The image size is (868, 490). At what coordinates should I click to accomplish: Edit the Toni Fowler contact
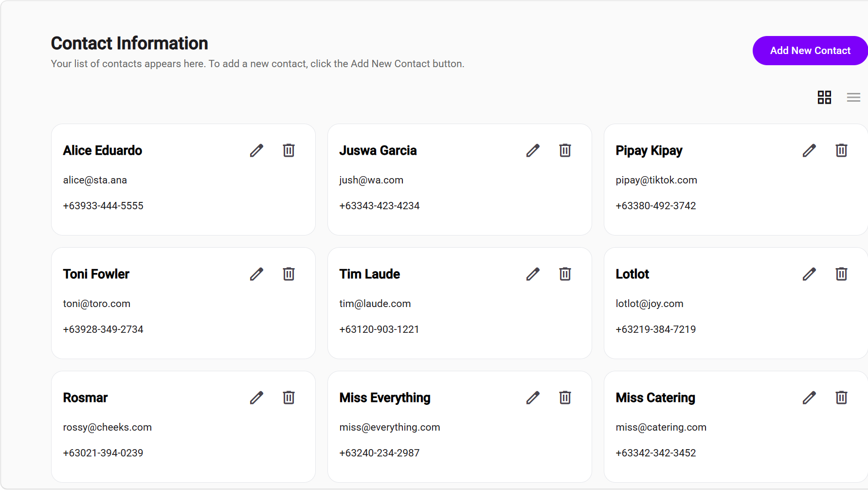256,274
